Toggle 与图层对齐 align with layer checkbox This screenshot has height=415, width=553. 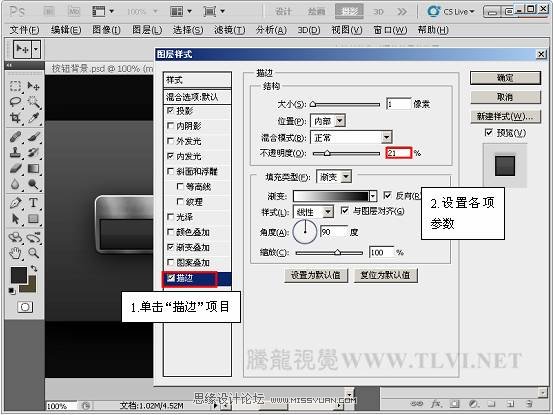(345, 211)
